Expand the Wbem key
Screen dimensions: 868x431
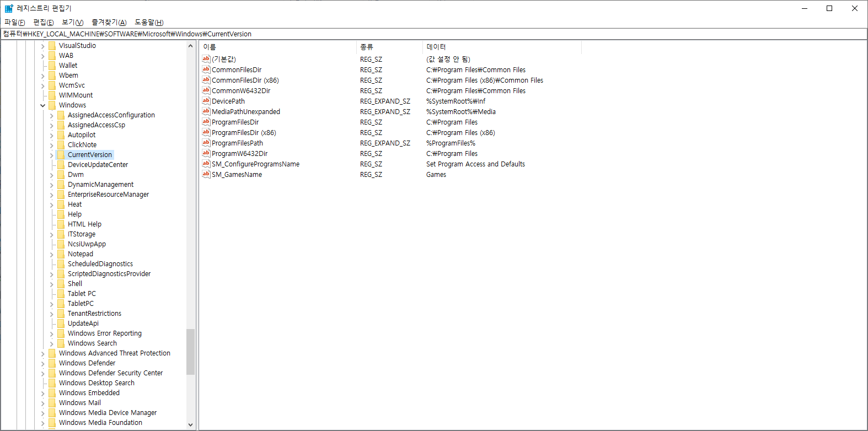[x=43, y=76]
